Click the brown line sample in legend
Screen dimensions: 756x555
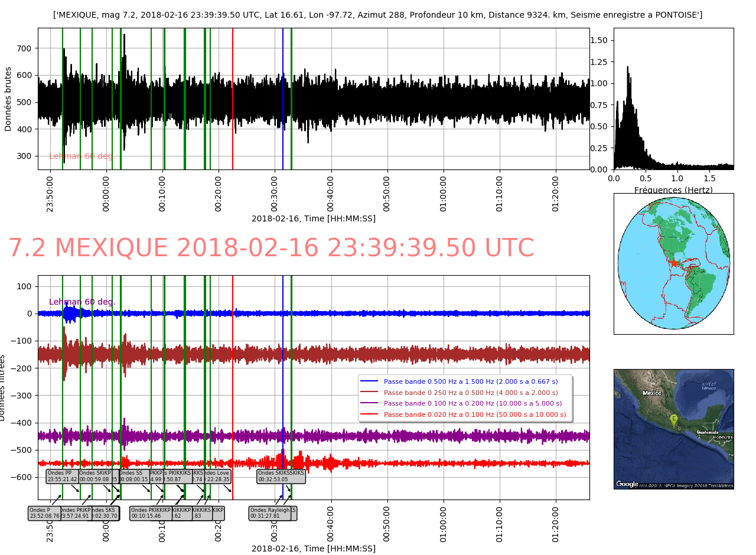[369, 393]
